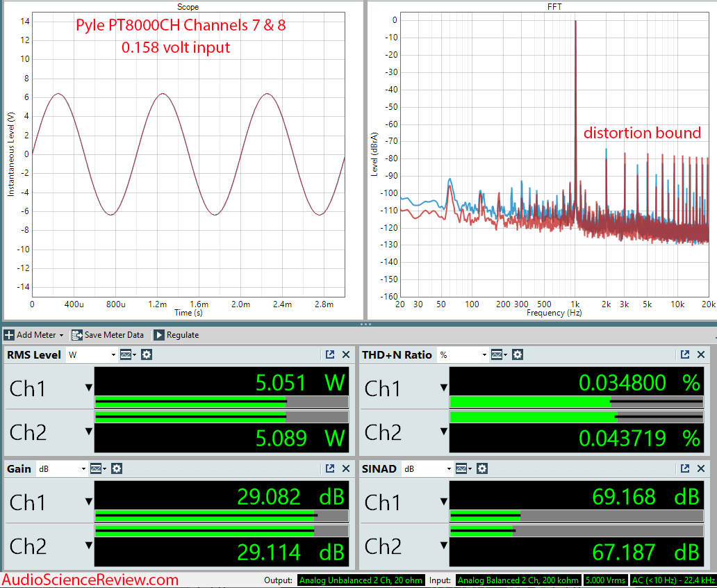The height and width of the screenshot is (588, 717).
Task: Close the THD+N Ratio meter
Action: [701, 354]
